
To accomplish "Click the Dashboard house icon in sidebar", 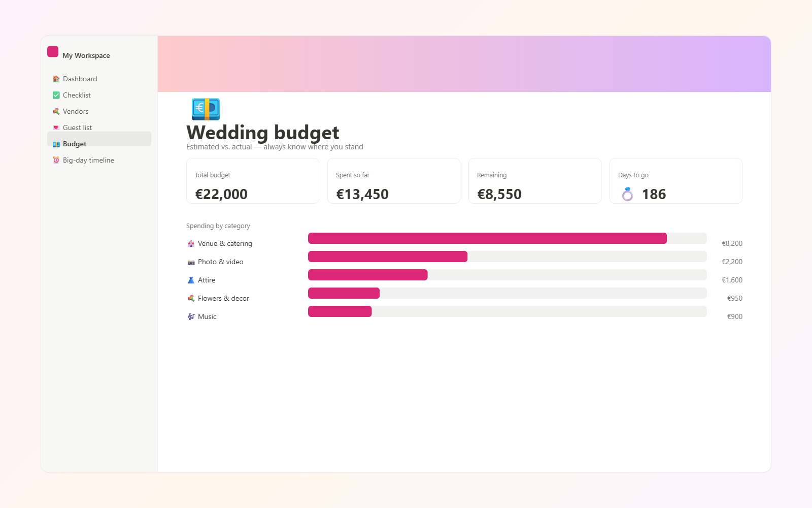I will pos(56,79).
